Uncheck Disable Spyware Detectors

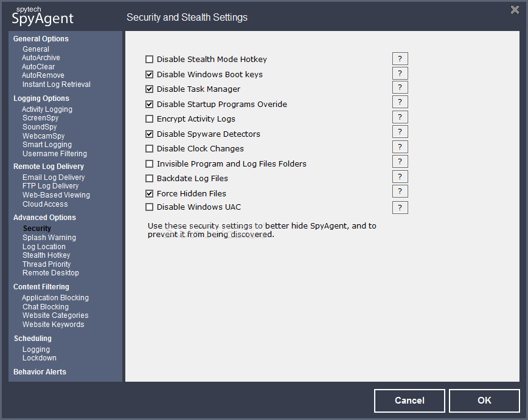click(x=149, y=134)
